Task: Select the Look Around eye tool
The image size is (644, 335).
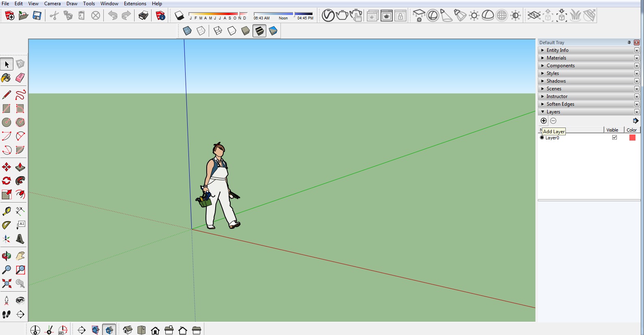Action: tap(20, 301)
